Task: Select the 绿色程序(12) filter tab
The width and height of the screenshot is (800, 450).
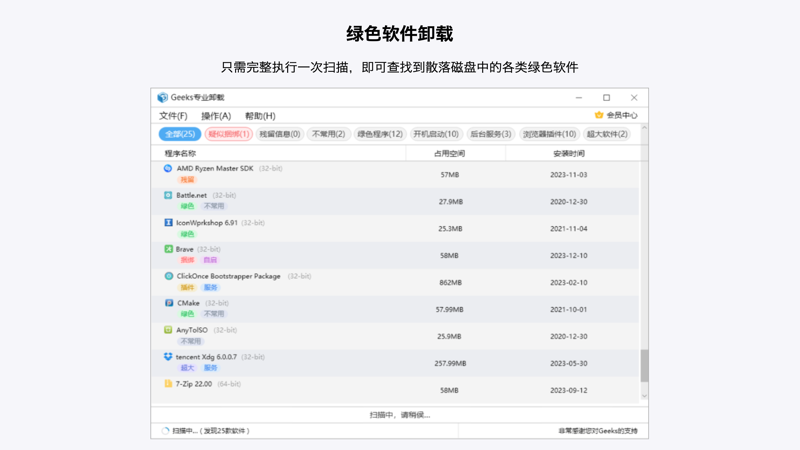Action: (x=380, y=134)
